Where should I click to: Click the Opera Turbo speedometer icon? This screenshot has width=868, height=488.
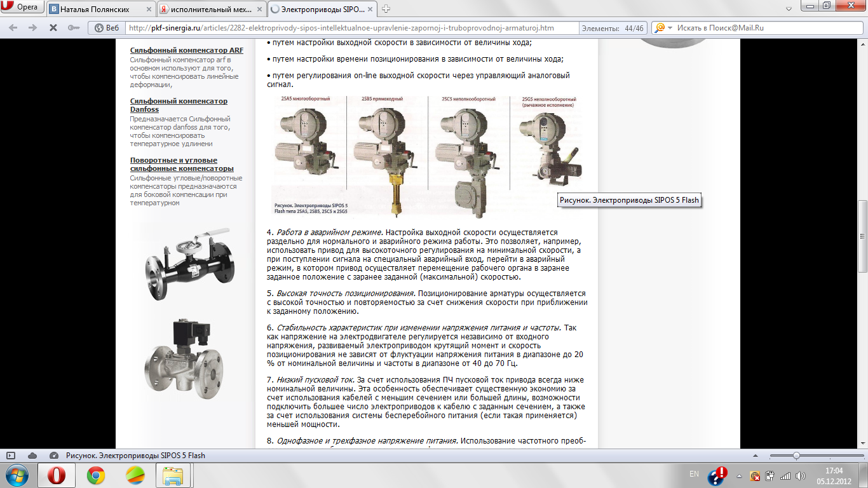point(54,456)
